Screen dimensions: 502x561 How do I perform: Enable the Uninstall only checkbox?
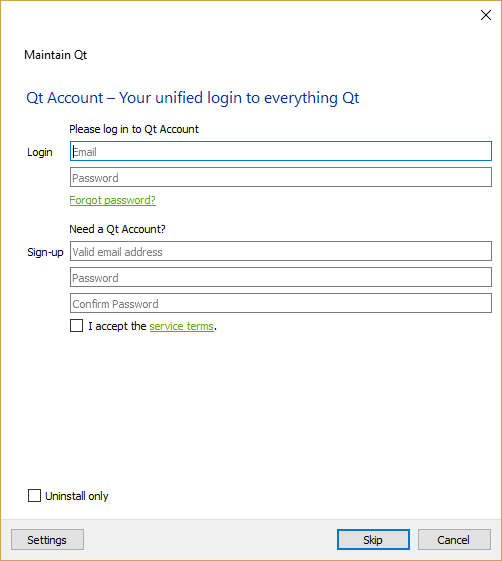[34, 496]
